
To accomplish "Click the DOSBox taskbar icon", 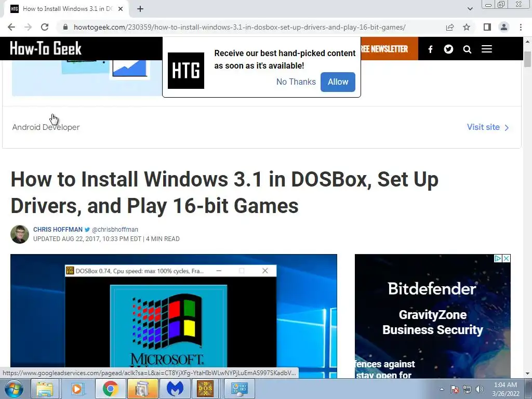I will click(x=205, y=389).
